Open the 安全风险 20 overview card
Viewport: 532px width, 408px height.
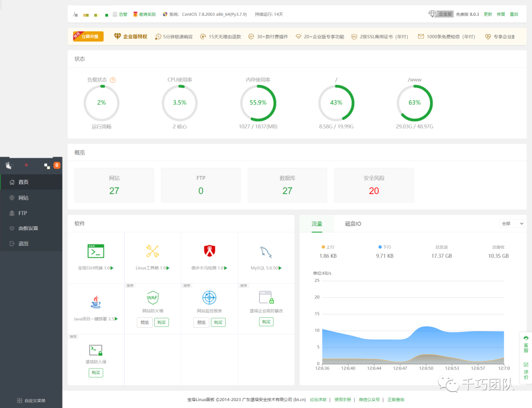click(x=374, y=185)
